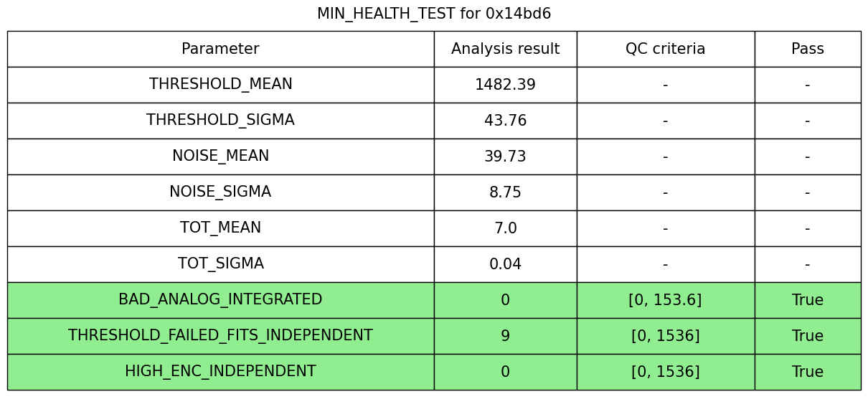Click the TOT_SIGMA parameter cell
The image size is (868, 397).
[x=220, y=264]
